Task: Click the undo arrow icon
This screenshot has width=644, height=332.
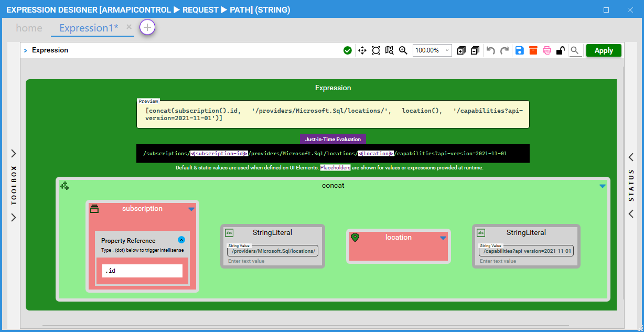Action: [x=490, y=50]
